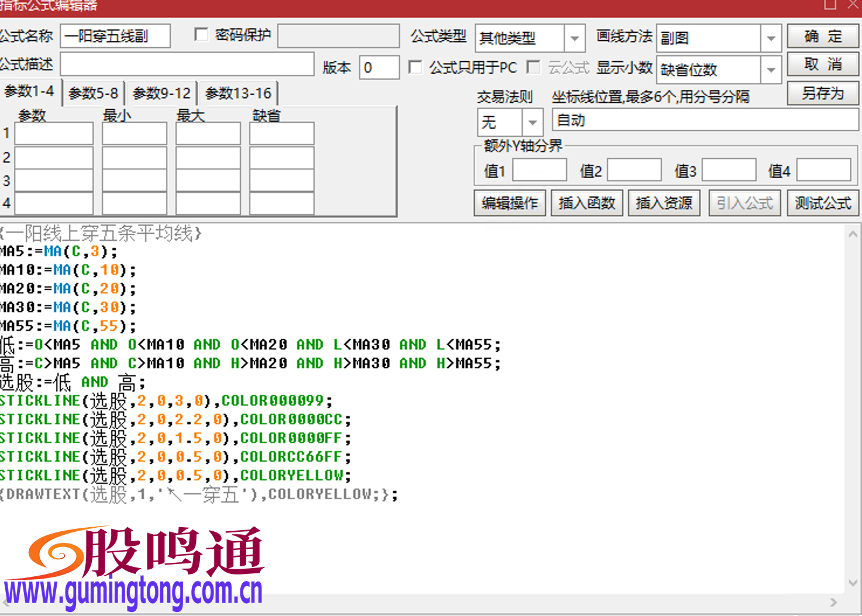Image resolution: width=862 pixels, height=616 pixels.
Task: Open the 交易法则 trading rule dropdown
Action: [x=532, y=122]
